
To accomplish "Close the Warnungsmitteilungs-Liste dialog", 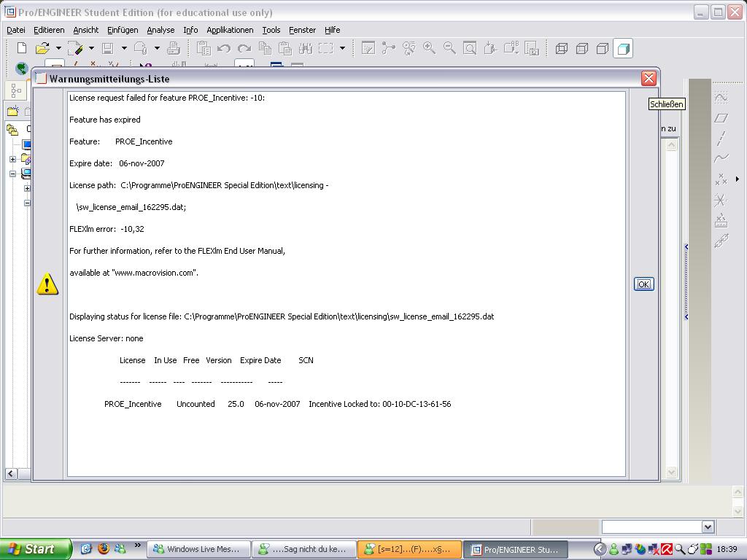I will point(649,78).
